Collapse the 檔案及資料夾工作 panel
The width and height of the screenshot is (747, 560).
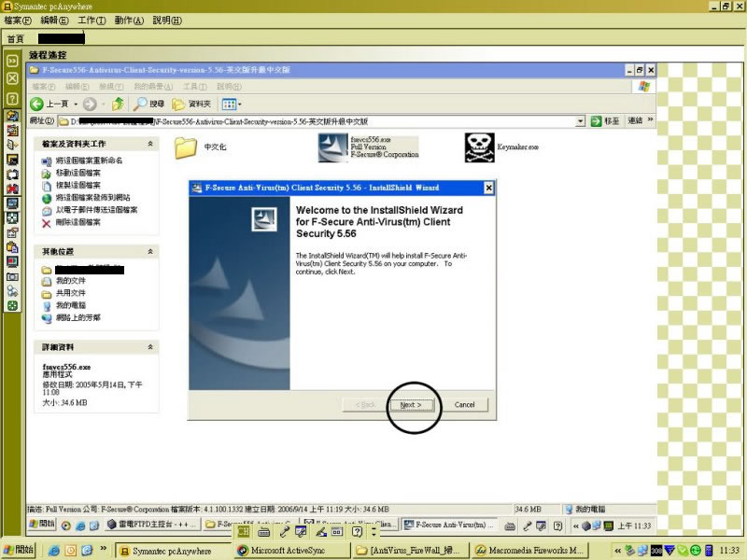(x=150, y=144)
